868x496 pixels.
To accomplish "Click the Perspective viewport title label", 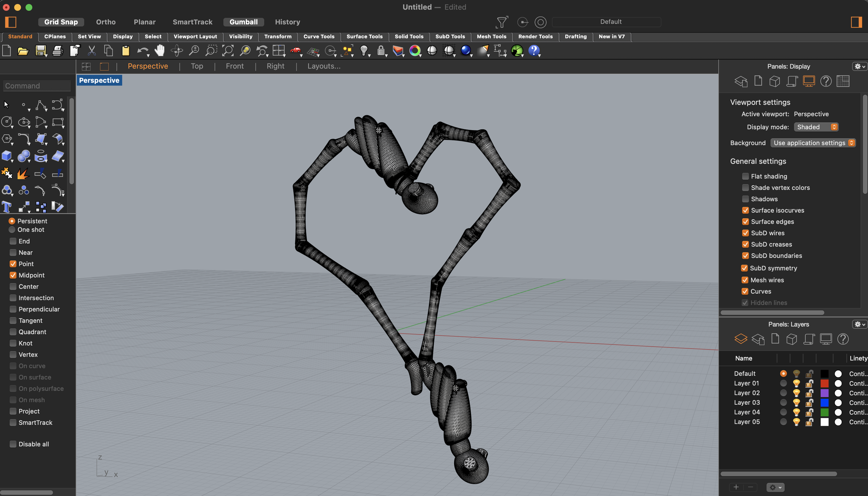I will tap(99, 80).
